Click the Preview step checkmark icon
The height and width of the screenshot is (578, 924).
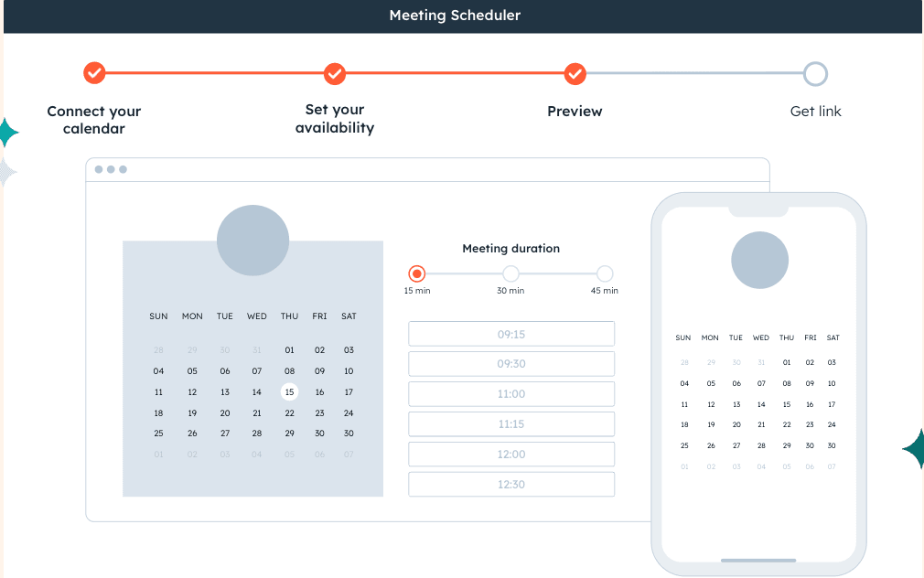click(575, 74)
